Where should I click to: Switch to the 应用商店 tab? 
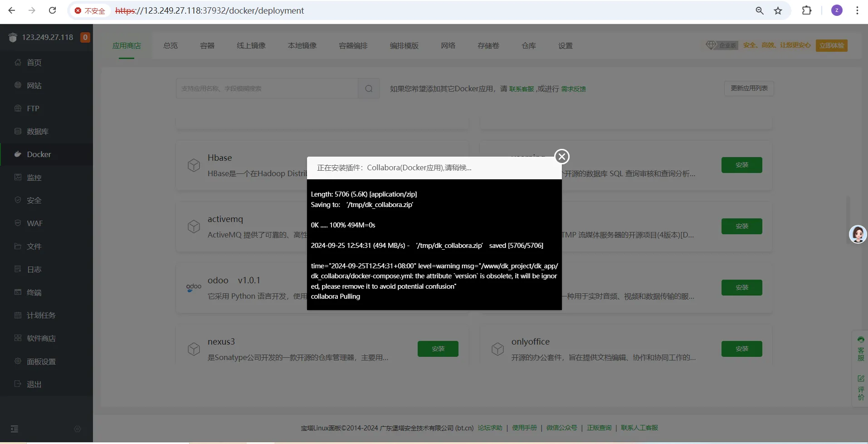127,45
